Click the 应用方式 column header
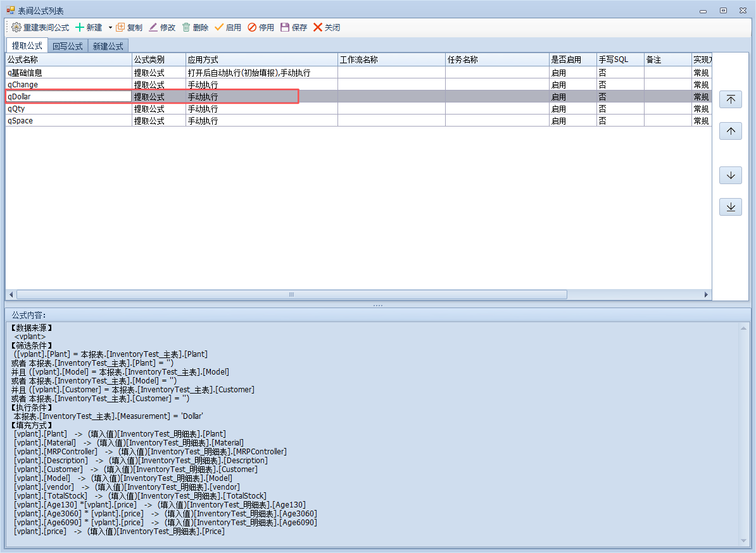Screen dimensions: 756x553 pyautogui.click(x=261, y=59)
